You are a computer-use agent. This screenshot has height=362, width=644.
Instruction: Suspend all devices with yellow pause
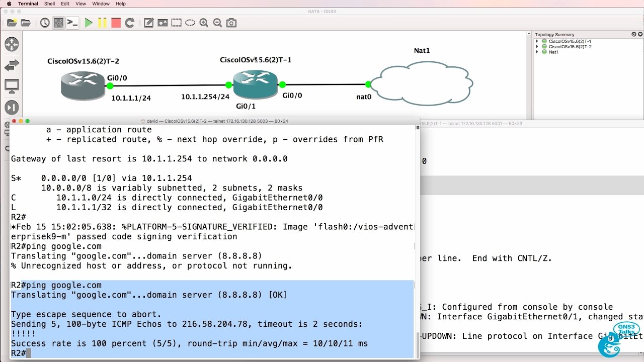(102, 23)
